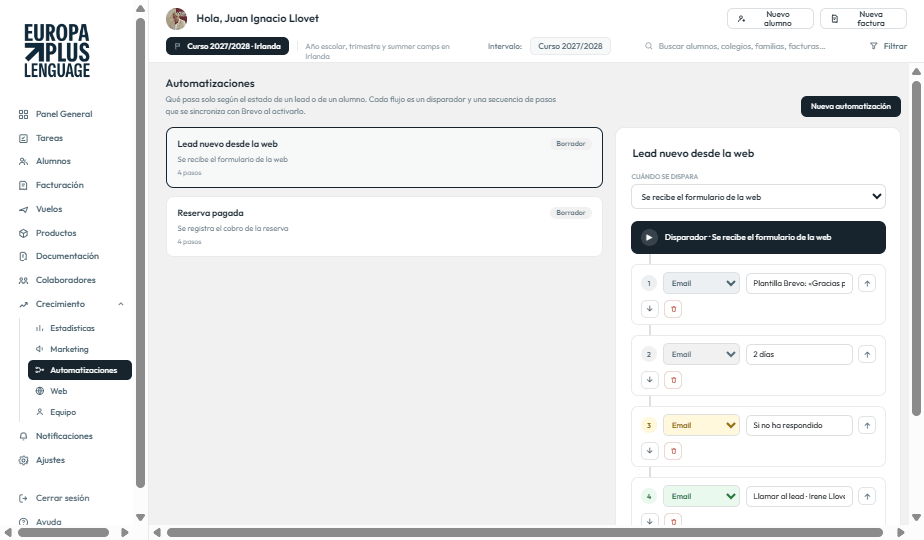Move step 3 up with arrow

pyautogui.click(x=867, y=426)
